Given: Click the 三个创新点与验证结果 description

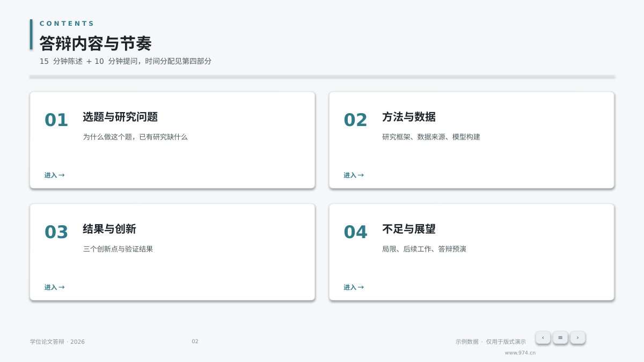Looking at the screenshot, I should [x=118, y=249].
